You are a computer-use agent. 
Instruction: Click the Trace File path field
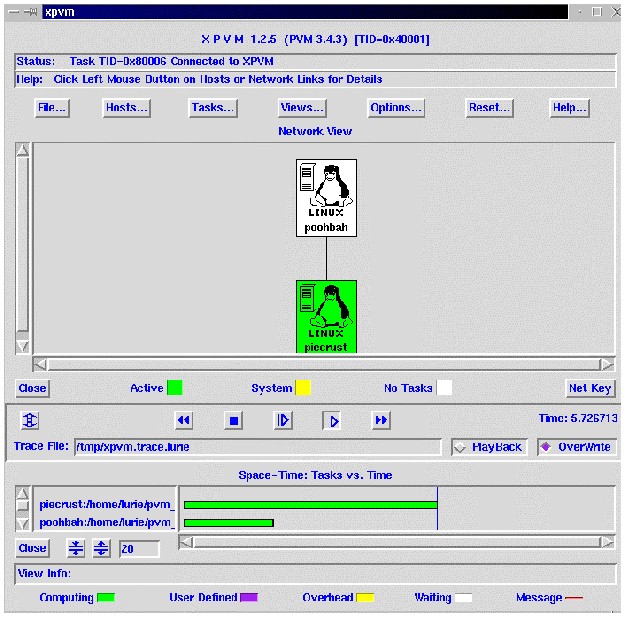[256, 447]
